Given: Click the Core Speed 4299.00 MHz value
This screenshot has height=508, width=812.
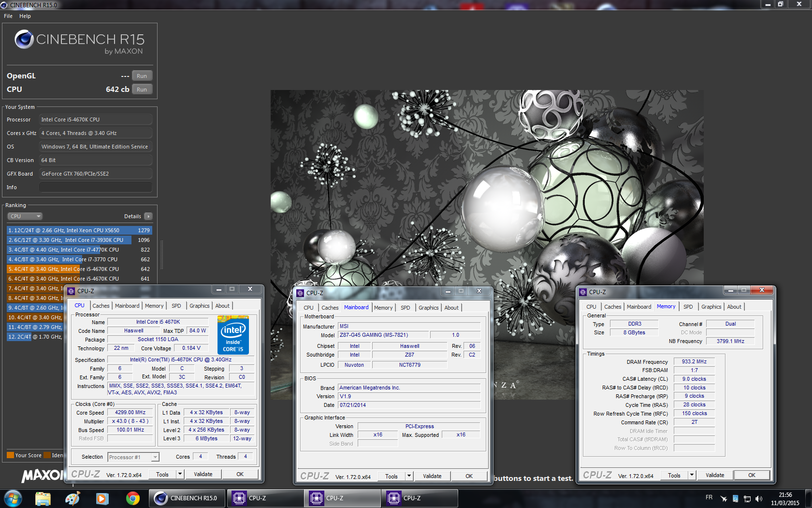Looking at the screenshot, I should 130,413.
